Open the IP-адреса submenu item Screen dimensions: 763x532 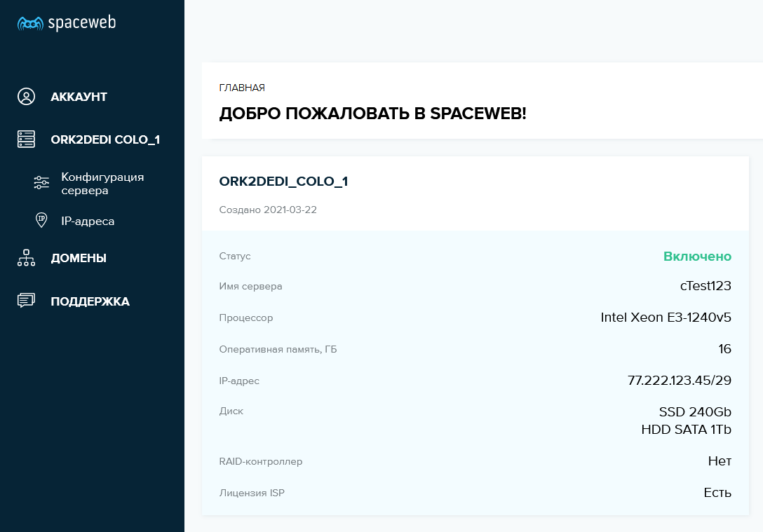(88, 221)
